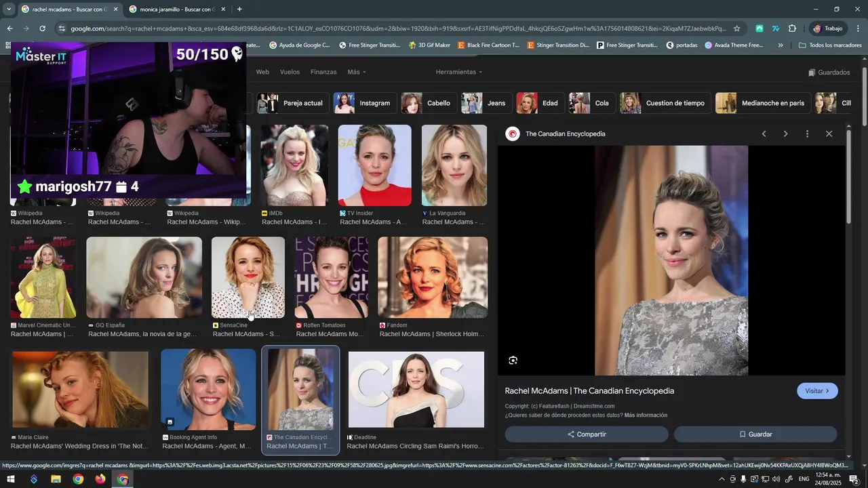
Task: Search inside the image with the Lens icon
Action: [513, 360]
